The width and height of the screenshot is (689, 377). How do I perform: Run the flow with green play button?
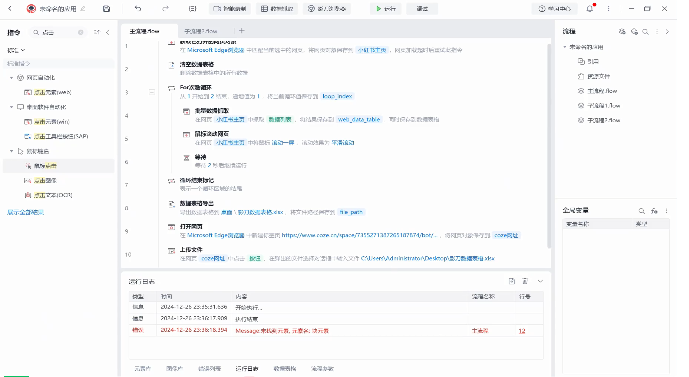385,9
